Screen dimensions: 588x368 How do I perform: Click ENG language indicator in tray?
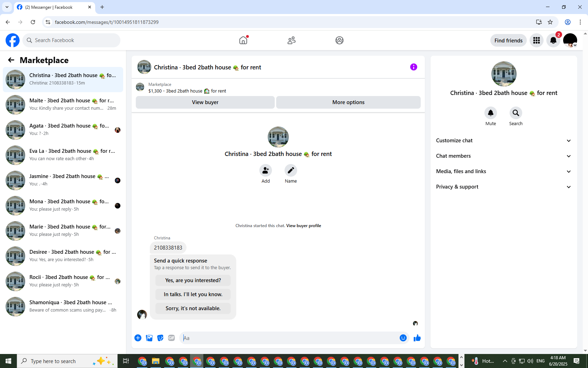[x=540, y=361]
